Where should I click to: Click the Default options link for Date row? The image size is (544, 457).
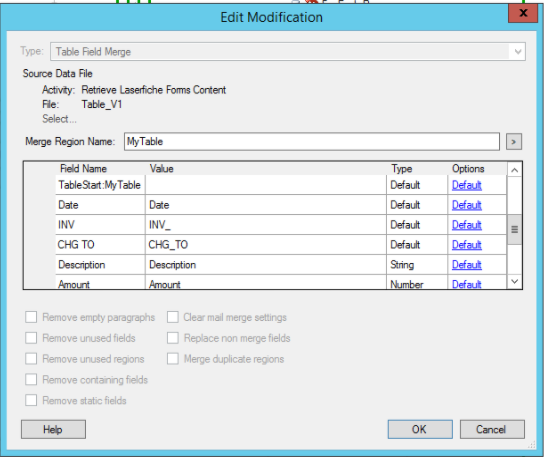pos(466,205)
